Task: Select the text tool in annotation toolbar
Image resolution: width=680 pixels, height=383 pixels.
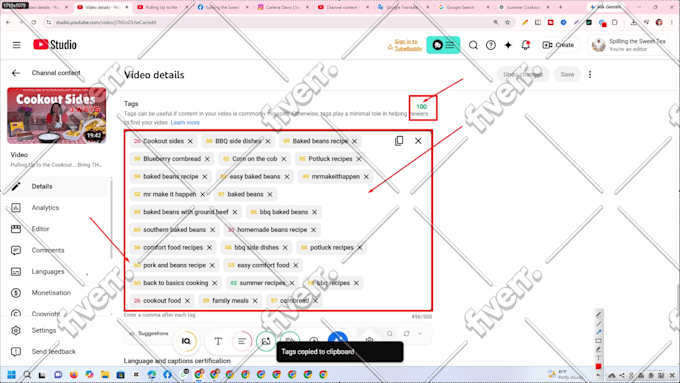Action: tap(598, 358)
